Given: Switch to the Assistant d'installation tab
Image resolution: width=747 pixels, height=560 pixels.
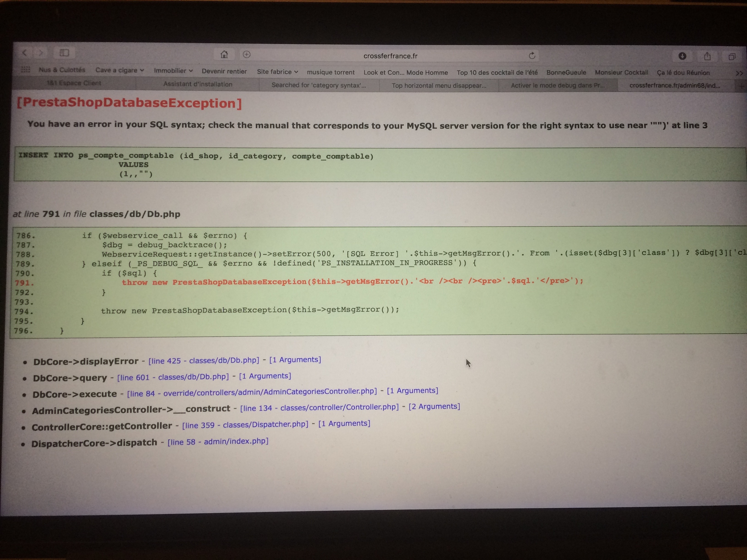Looking at the screenshot, I should (198, 84).
